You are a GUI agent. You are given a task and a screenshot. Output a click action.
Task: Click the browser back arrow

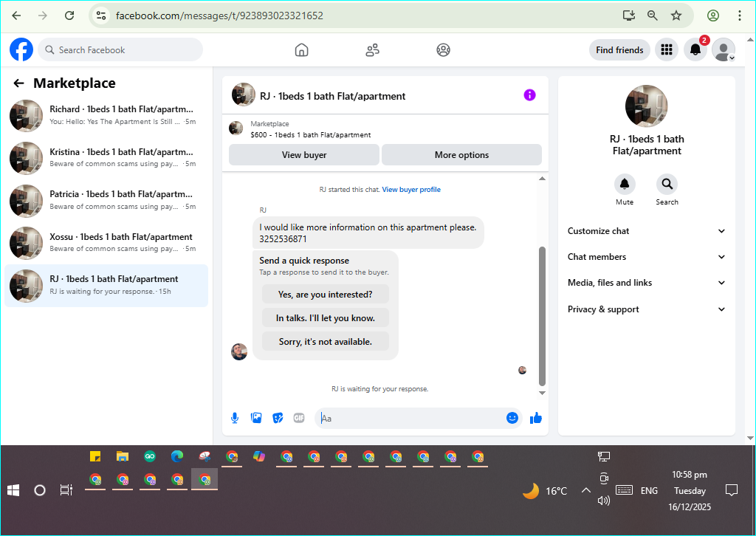[16, 16]
